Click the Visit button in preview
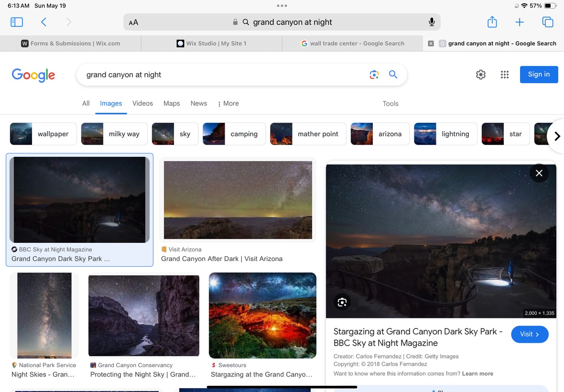564x392 pixels. (x=530, y=334)
